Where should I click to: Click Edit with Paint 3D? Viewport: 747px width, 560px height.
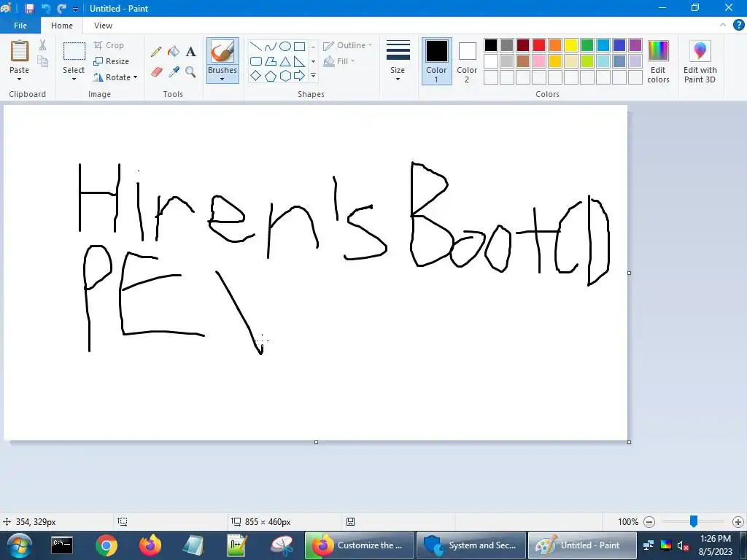tap(700, 62)
